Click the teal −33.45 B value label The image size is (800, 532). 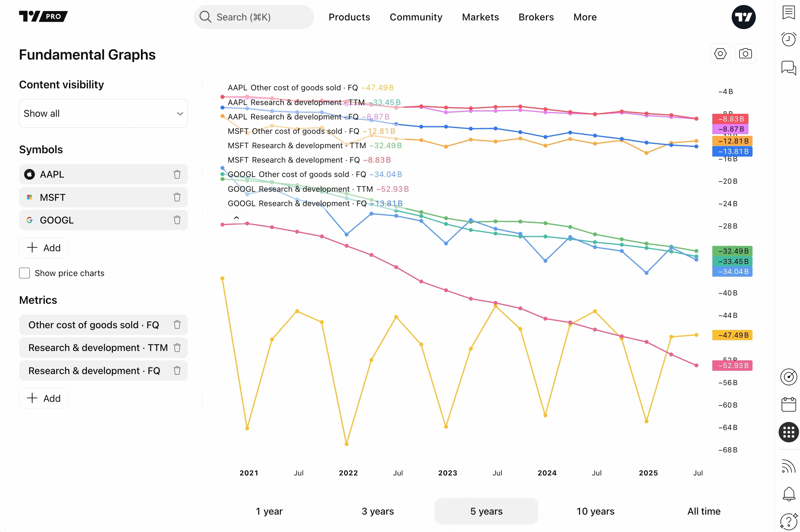pos(732,261)
